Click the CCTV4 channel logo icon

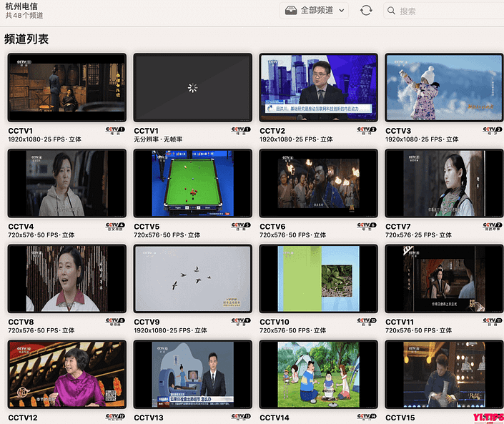[x=115, y=227]
